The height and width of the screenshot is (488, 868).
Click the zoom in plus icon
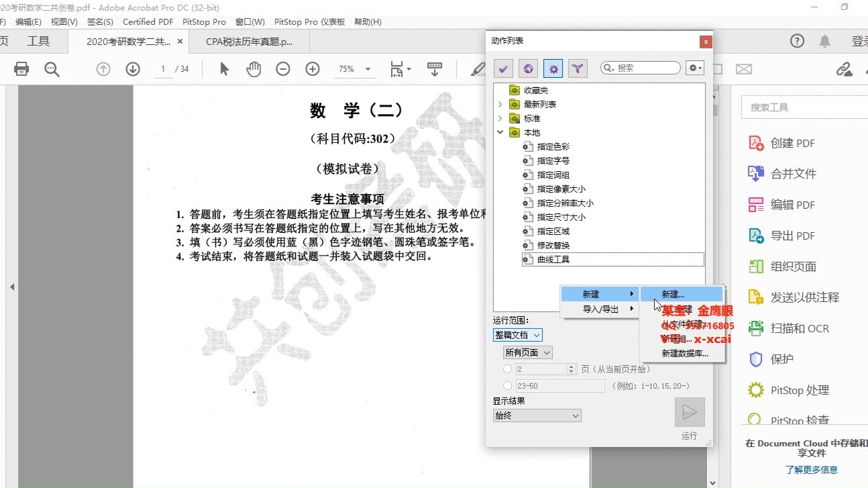pyautogui.click(x=312, y=68)
